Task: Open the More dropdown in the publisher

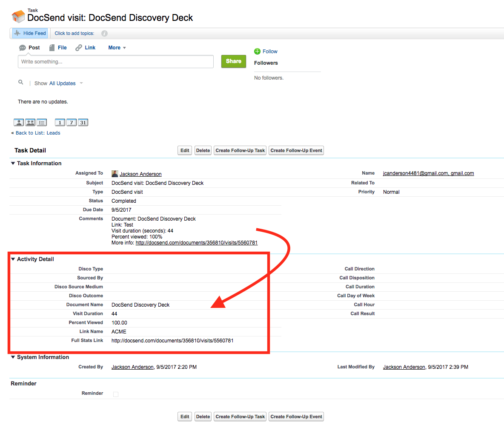Action: pyautogui.click(x=117, y=48)
